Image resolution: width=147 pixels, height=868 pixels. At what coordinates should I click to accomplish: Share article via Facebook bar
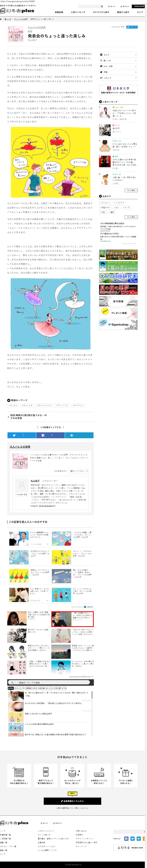[51, 435]
